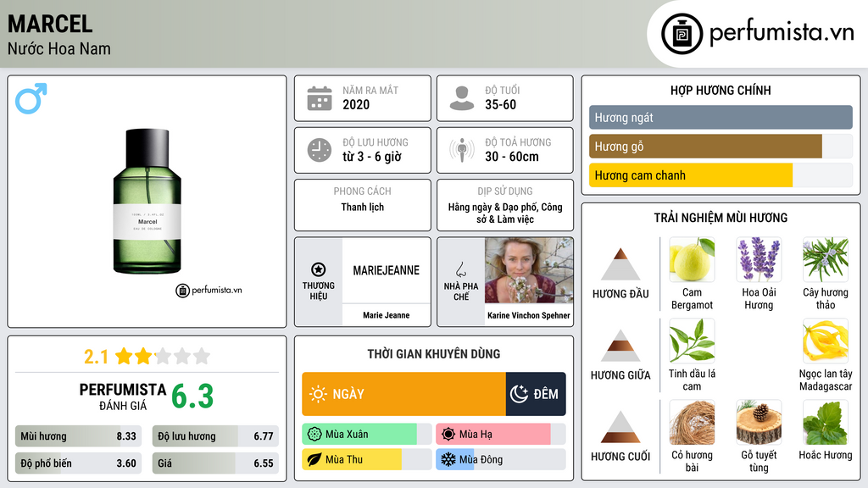Image resolution: width=868 pixels, height=488 pixels.
Task: Click the Hương giữa pyramid icon
Action: 620,346
